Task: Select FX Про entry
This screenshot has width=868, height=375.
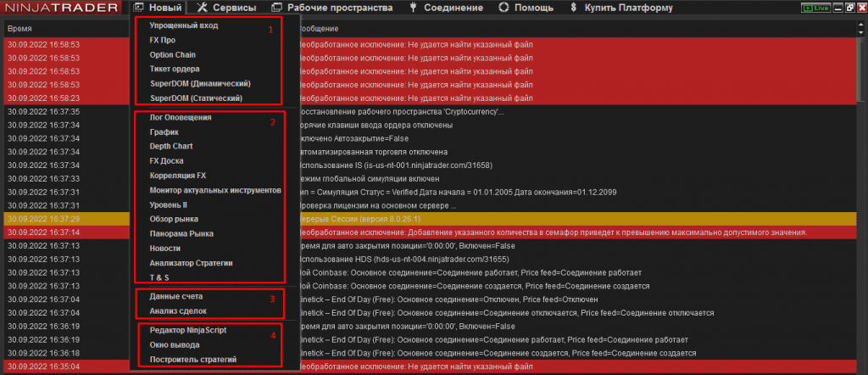Action: [162, 41]
